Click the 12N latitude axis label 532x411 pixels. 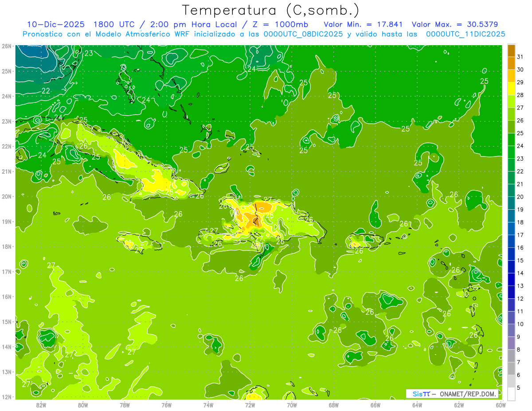point(6,396)
